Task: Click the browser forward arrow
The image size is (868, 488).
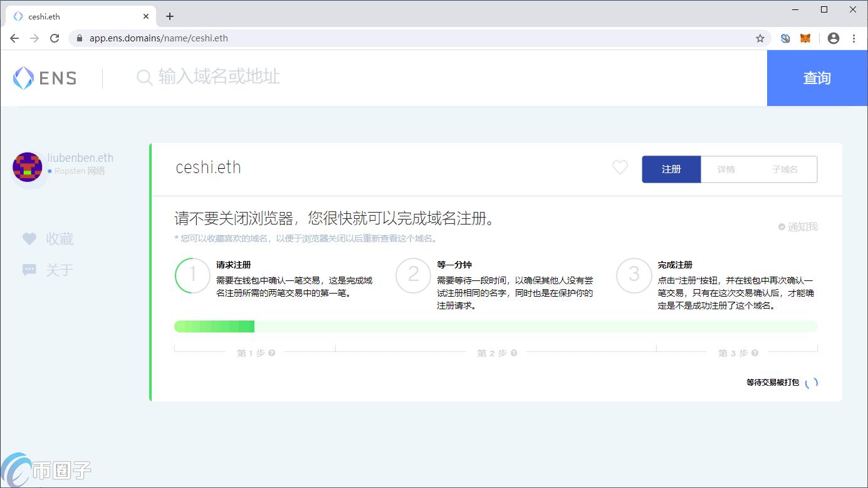Action: point(34,38)
